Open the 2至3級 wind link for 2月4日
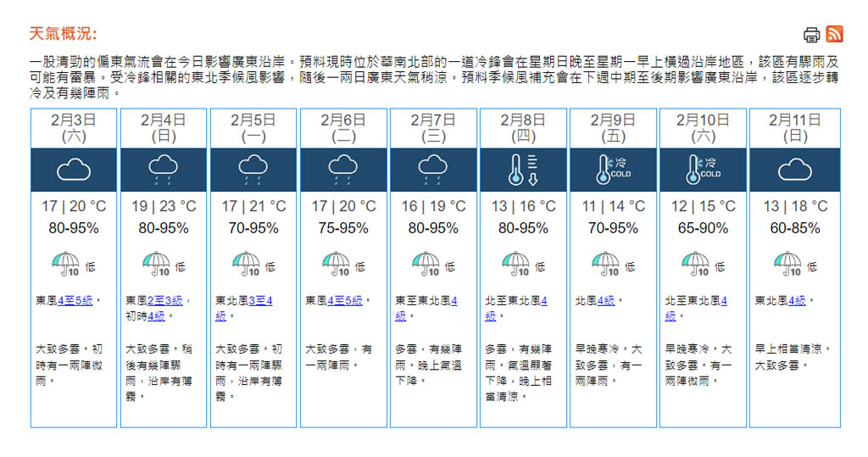 point(165,301)
